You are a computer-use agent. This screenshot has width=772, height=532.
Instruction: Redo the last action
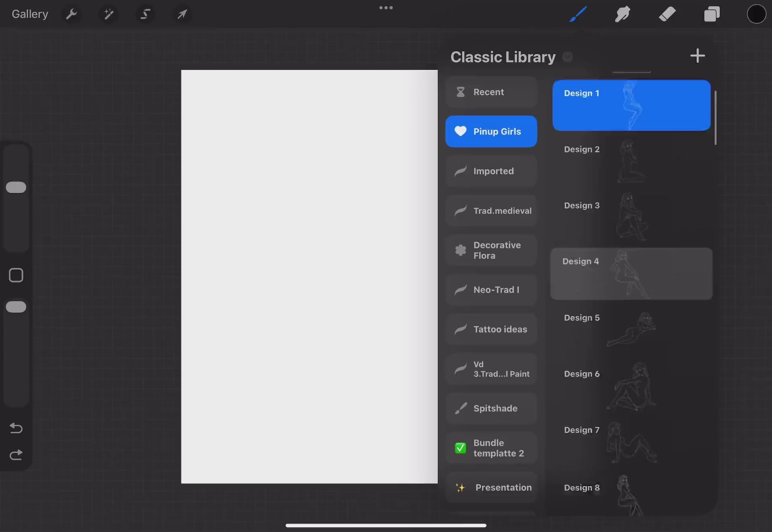pyautogui.click(x=16, y=455)
